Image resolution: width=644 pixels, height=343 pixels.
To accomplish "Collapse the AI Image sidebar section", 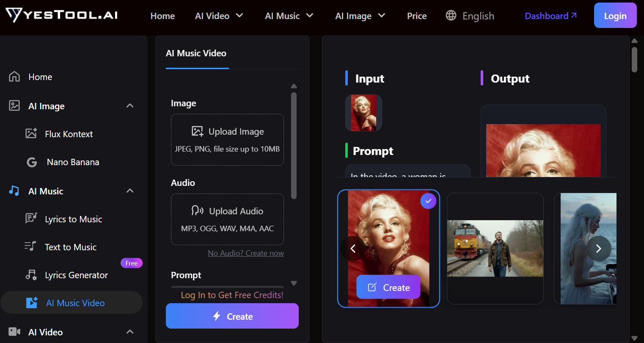I will click(130, 106).
